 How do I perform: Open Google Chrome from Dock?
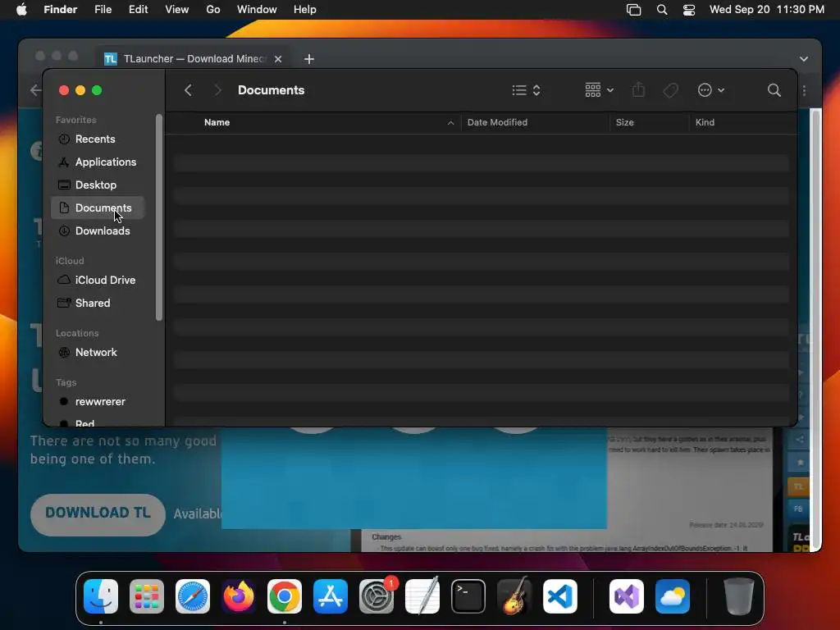pos(285,596)
